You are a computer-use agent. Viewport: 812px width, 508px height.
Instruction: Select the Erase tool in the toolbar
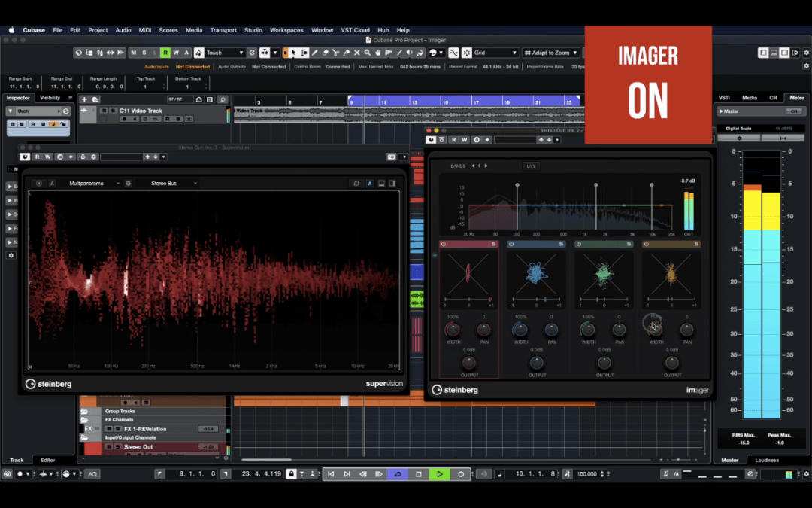pos(326,53)
